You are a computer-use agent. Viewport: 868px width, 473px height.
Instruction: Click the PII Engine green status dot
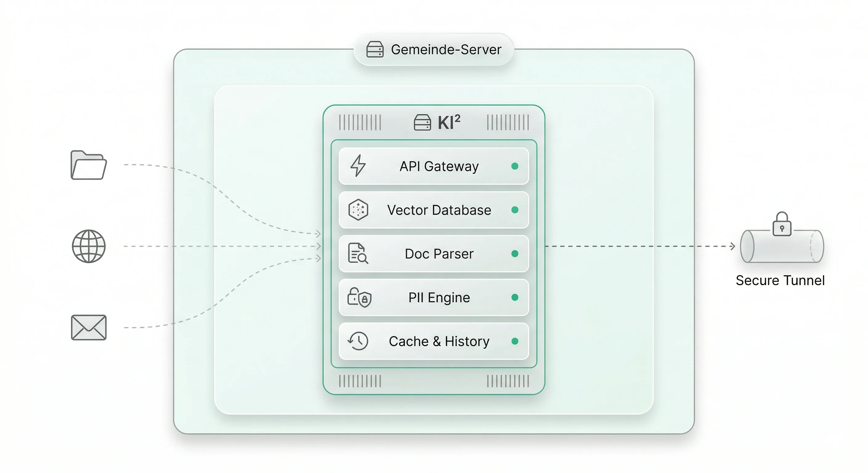(x=514, y=297)
